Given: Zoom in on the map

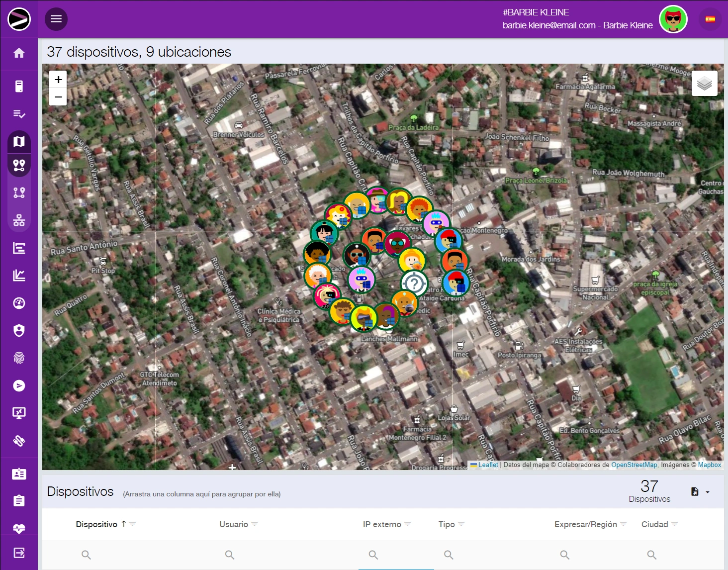Looking at the screenshot, I should tap(58, 80).
